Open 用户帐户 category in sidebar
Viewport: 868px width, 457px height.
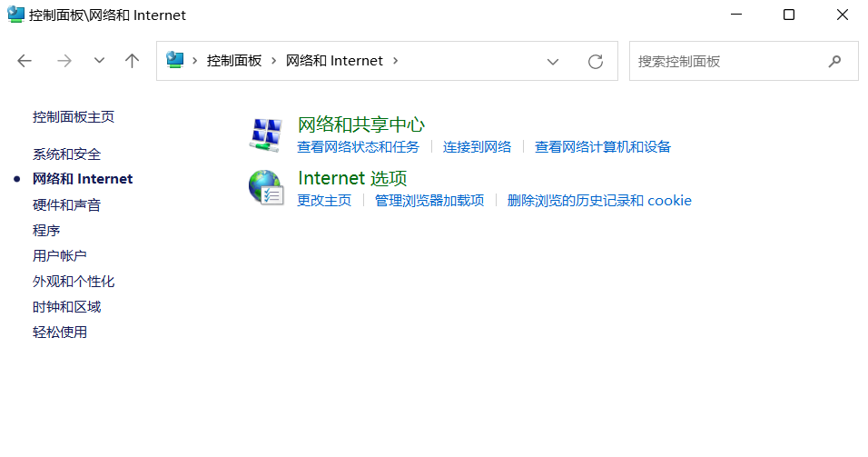coord(60,256)
